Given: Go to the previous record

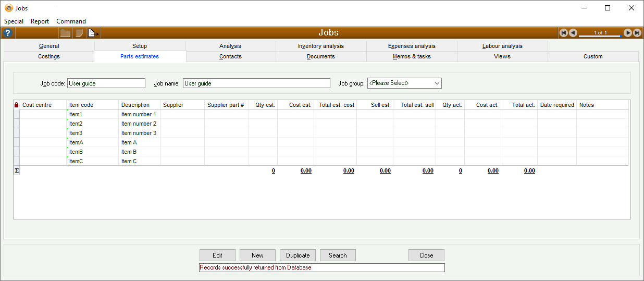Looking at the screenshot, I should [x=573, y=33].
